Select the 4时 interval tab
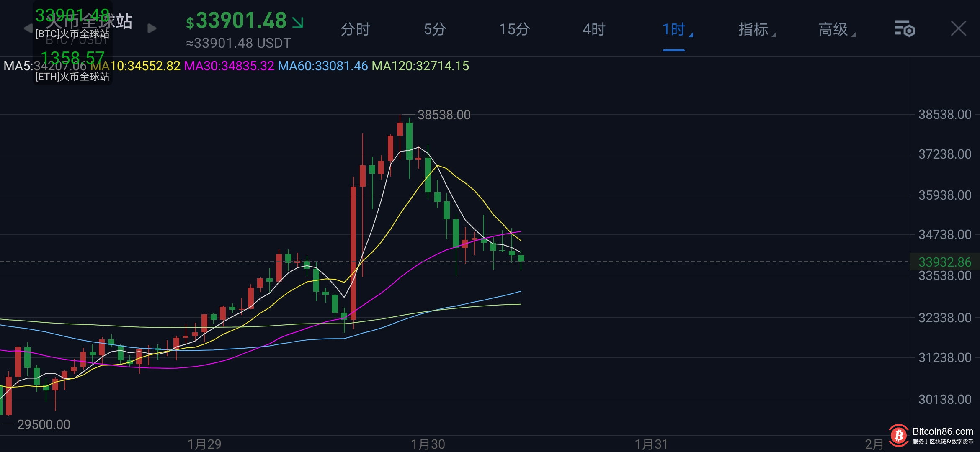980x452 pixels. pyautogui.click(x=594, y=29)
